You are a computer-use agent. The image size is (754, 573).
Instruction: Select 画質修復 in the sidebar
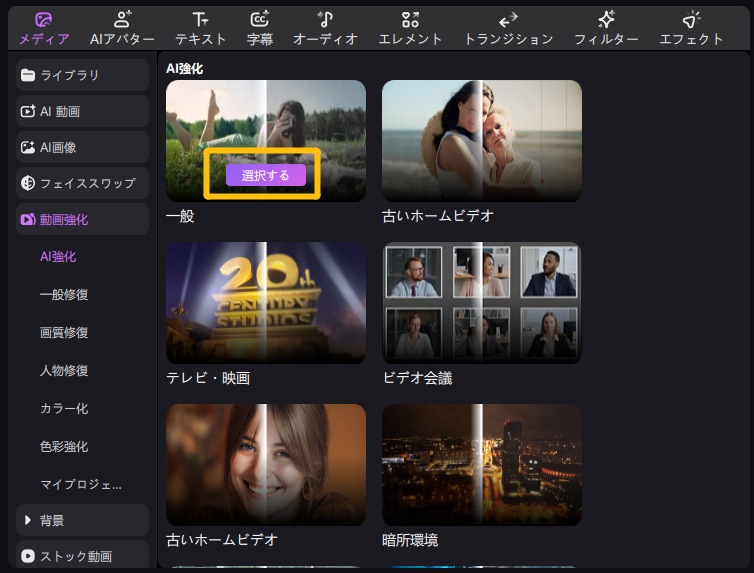[x=64, y=333]
